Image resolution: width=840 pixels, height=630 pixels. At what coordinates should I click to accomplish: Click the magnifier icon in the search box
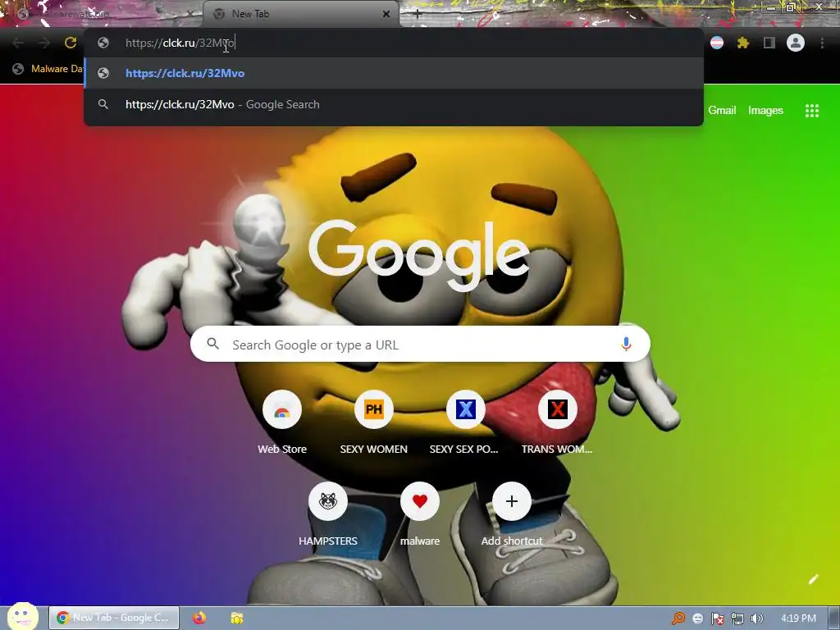[212, 344]
